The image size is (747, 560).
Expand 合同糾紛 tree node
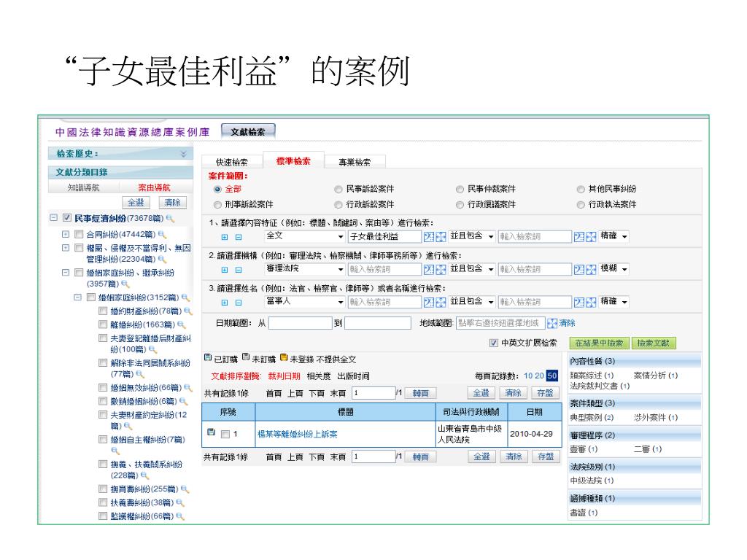(x=66, y=234)
